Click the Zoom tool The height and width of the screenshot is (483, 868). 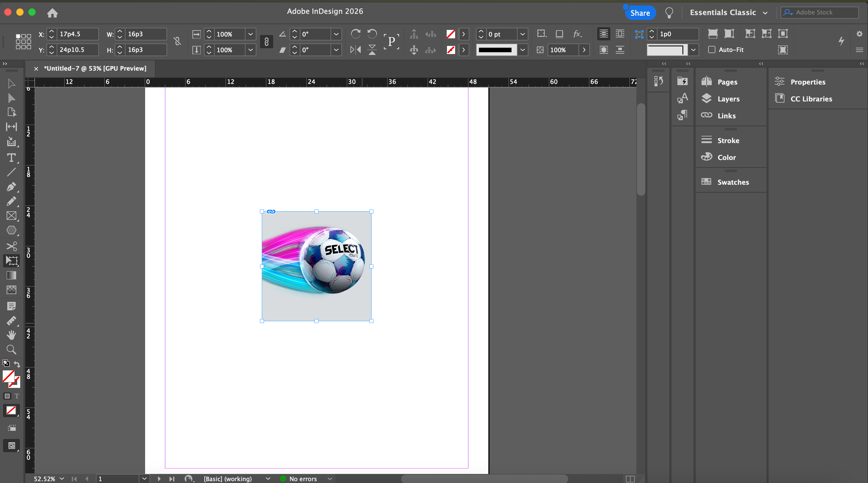coord(11,350)
